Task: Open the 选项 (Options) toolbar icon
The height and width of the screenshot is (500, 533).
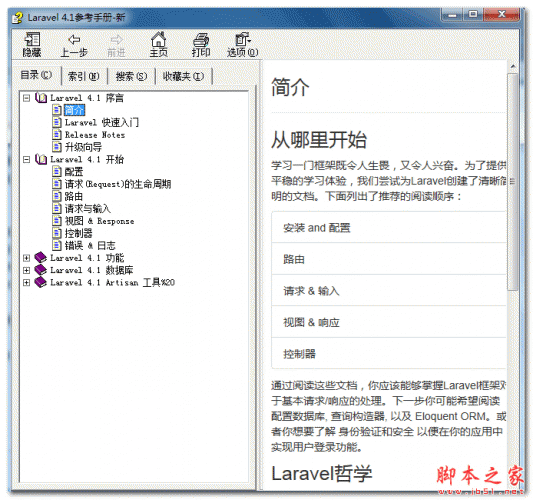Action: (x=243, y=39)
